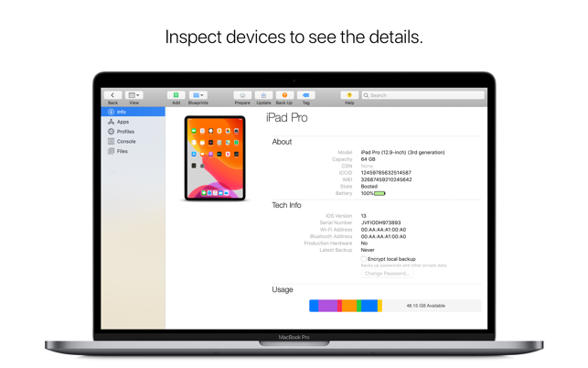Click the Change Password button
588x368 pixels.
click(x=387, y=274)
